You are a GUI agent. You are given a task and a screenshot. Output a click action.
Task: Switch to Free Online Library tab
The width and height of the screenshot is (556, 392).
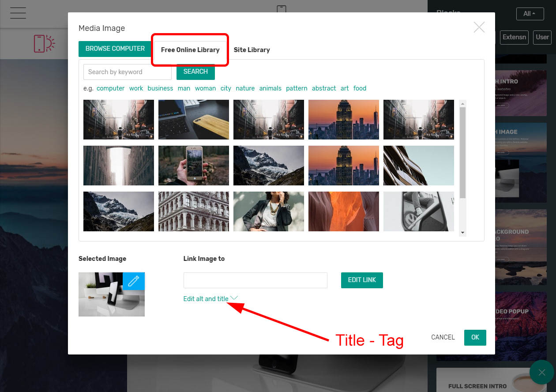190,50
